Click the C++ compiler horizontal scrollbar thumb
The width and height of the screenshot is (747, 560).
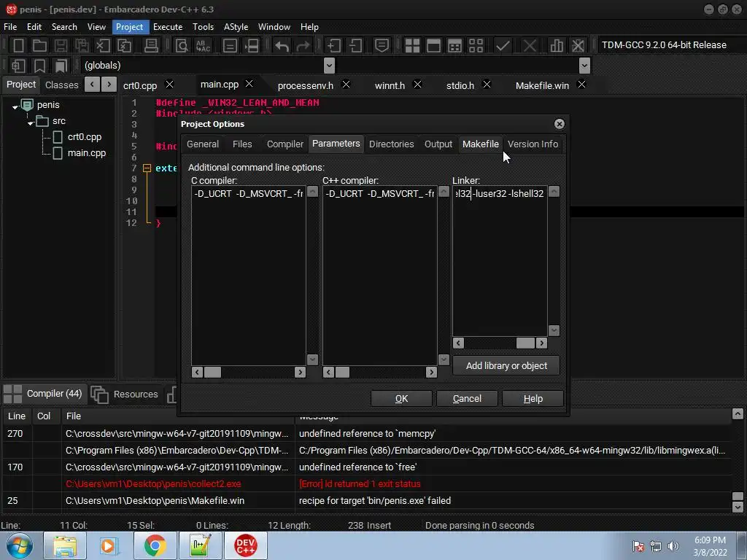[342, 373]
